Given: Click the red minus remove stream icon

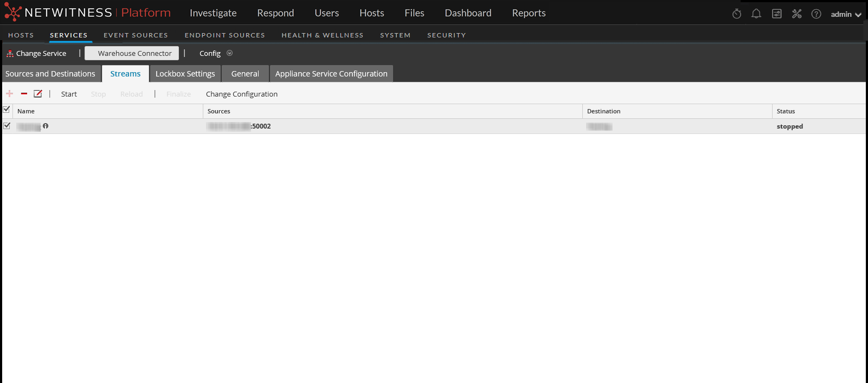Looking at the screenshot, I should point(24,94).
